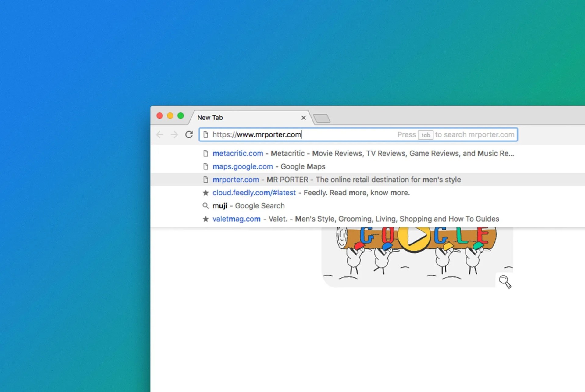Click the green fullscreen window button
The image size is (585, 392).
click(x=181, y=116)
